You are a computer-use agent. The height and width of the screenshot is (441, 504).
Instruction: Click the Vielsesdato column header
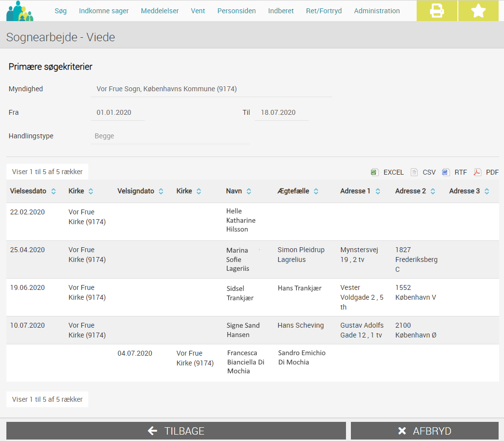(28, 191)
